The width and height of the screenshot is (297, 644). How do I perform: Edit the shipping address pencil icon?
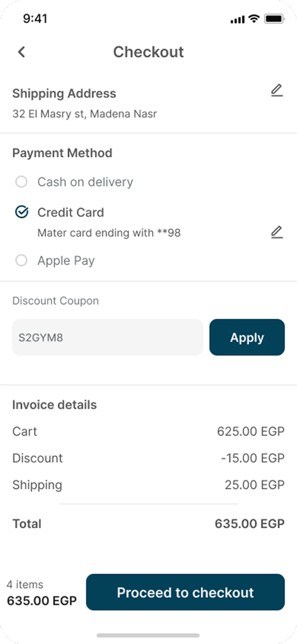click(277, 91)
